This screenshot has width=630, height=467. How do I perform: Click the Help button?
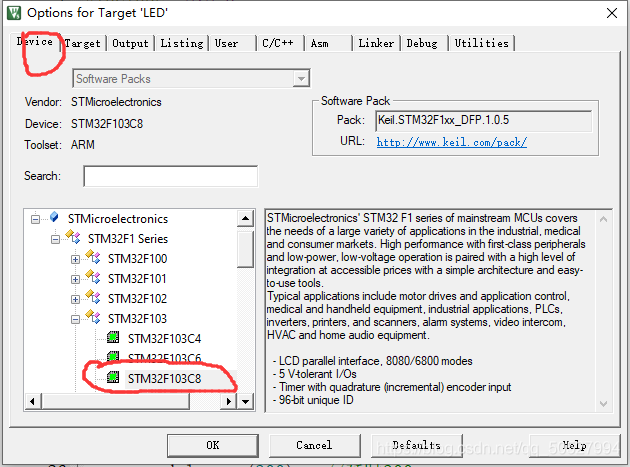click(x=575, y=445)
